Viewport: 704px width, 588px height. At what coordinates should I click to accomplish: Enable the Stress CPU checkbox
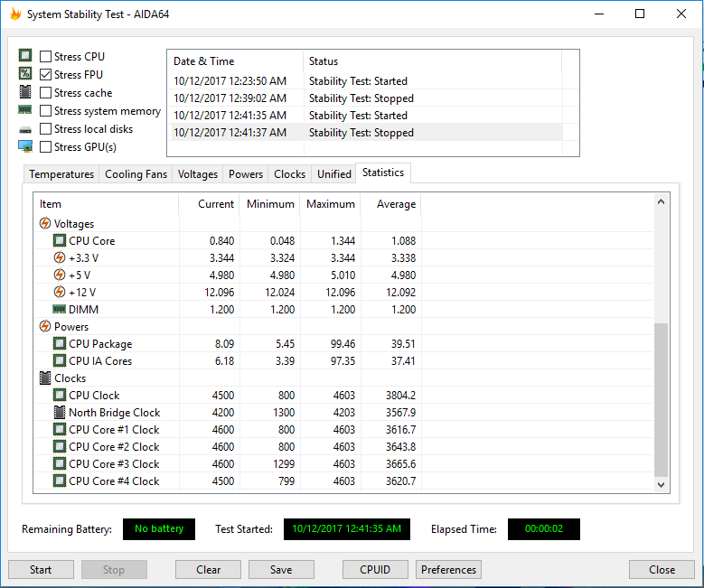(45, 57)
